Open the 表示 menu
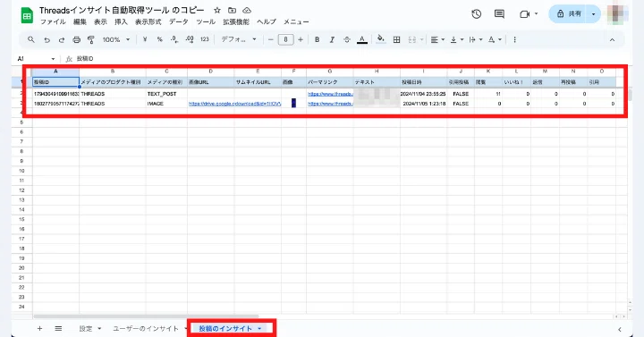Viewport: 644px width, 337px height. 100,22
